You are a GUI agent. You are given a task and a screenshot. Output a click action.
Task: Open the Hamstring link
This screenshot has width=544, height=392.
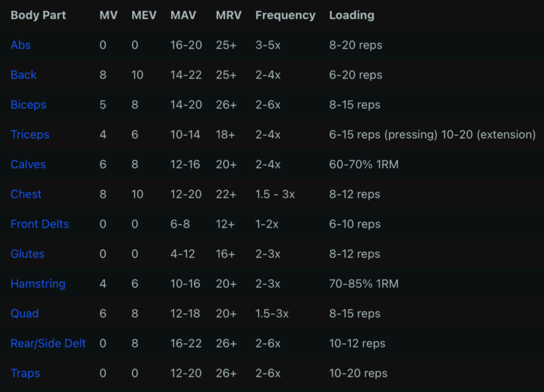(38, 283)
